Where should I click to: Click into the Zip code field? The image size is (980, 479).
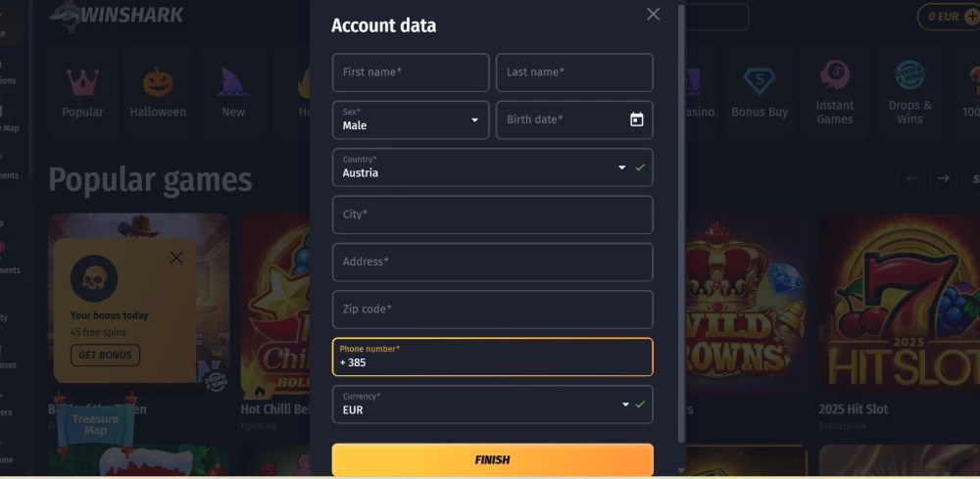(492, 310)
